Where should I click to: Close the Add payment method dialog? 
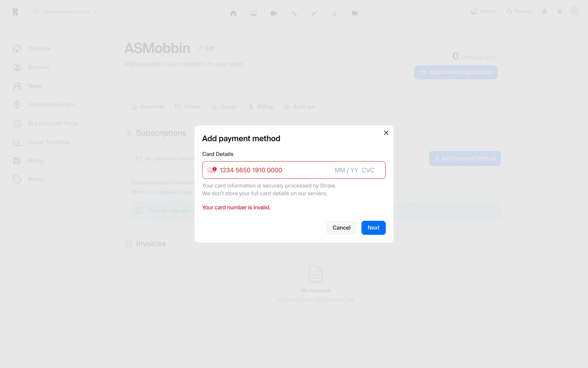[x=386, y=133]
